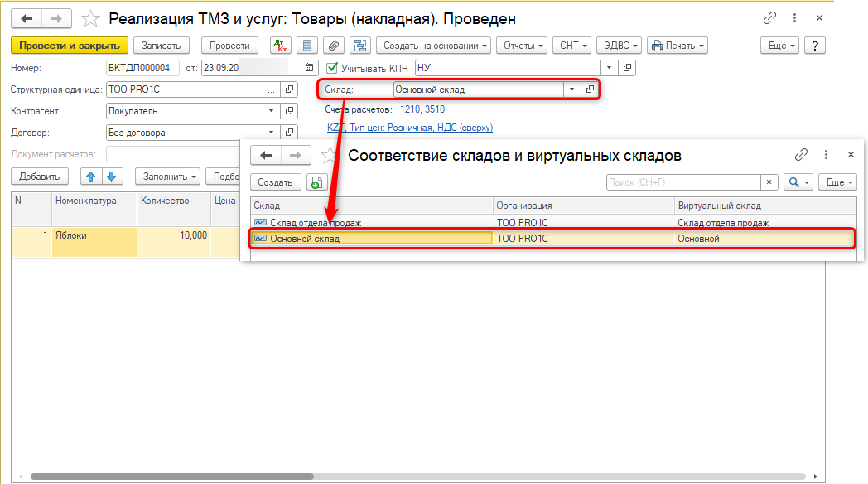Click the Поиск search field
Image resolution: width=868 pixels, height=484 pixels.
pyautogui.click(x=682, y=182)
